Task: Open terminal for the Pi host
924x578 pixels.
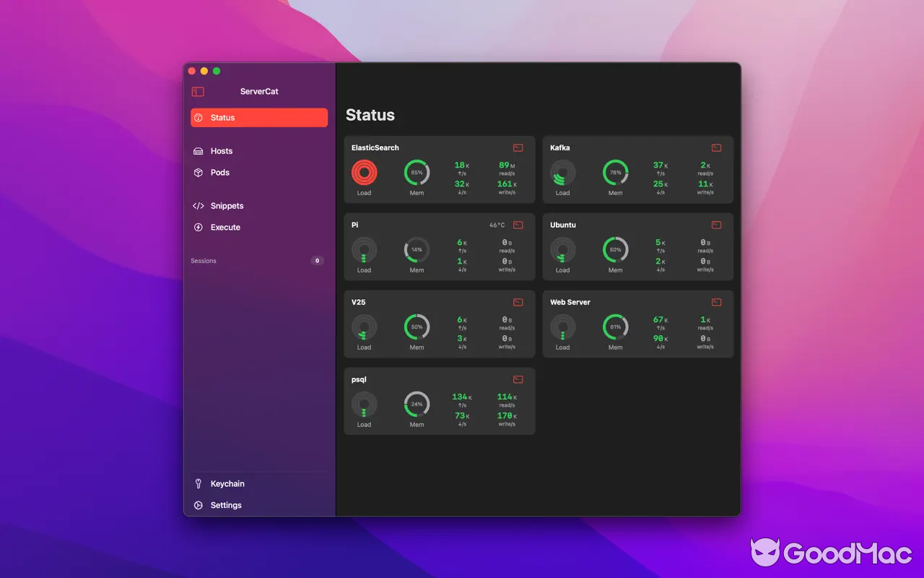Action: (x=518, y=225)
